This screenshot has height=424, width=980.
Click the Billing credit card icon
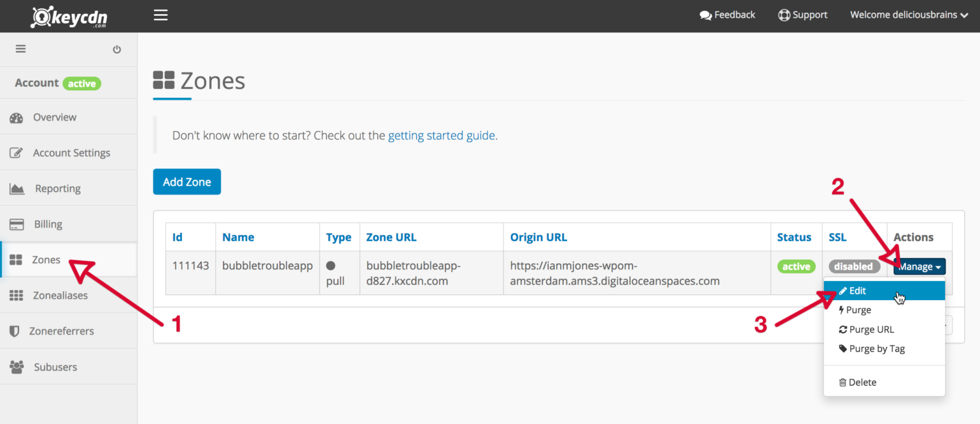pyautogui.click(x=17, y=224)
